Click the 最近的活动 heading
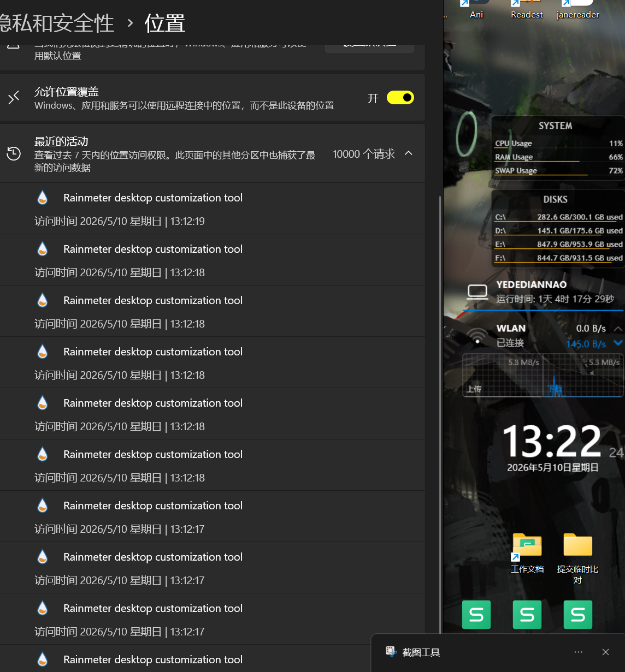Viewport: 625px width, 672px height. coord(61,141)
